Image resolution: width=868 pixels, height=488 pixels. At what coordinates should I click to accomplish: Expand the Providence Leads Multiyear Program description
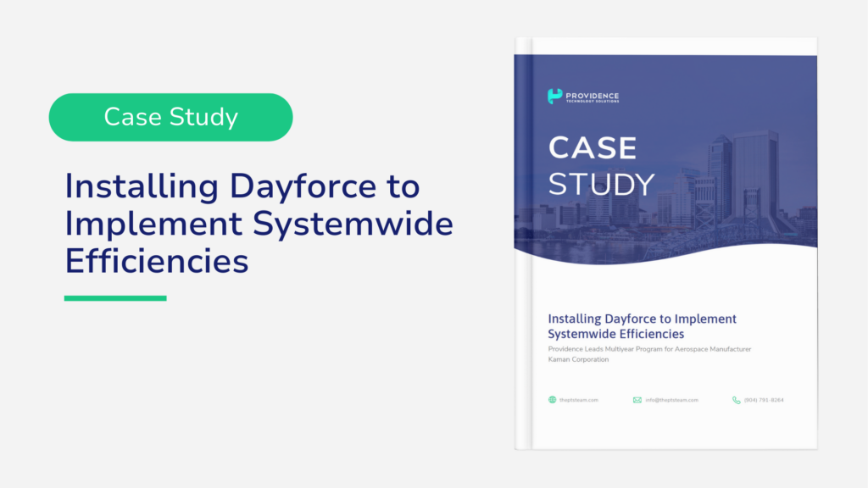point(649,348)
